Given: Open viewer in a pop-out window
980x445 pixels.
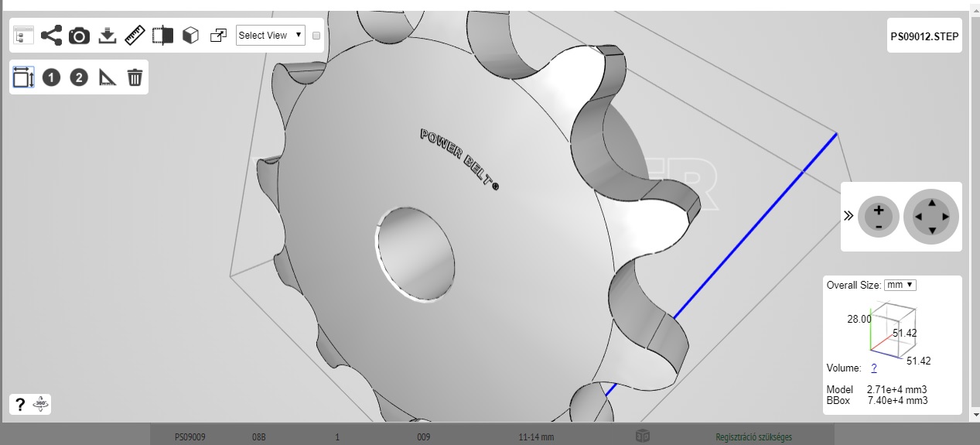Looking at the screenshot, I should click(x=218, y=36).
